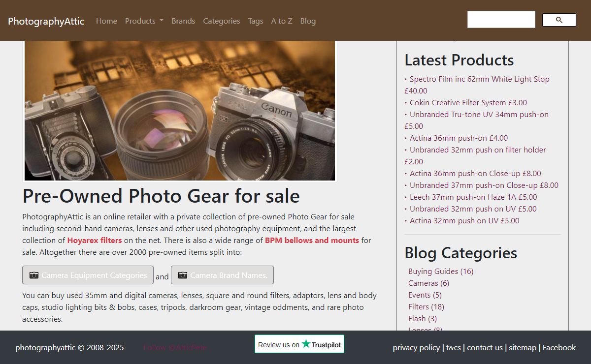This screenshot has width=591, height=364.
Task: Open Actina 36mm push-on Close-up £8.00
Action: coord(475,173)
